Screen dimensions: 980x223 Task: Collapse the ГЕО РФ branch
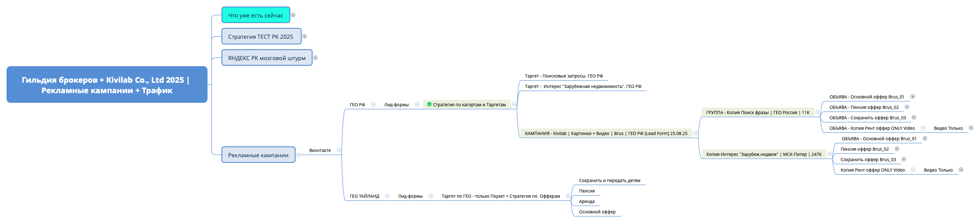click(374, 105)
